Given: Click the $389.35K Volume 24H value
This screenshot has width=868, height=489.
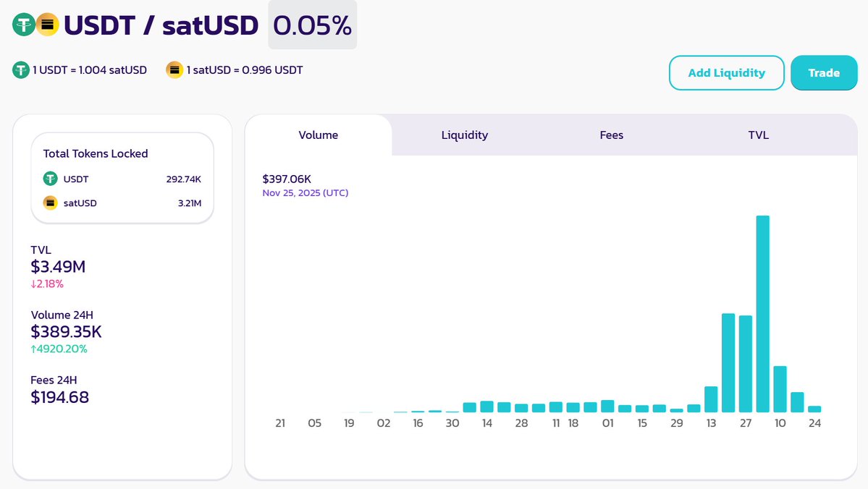Looking at the screenshot, I should [x=67, y=332].
